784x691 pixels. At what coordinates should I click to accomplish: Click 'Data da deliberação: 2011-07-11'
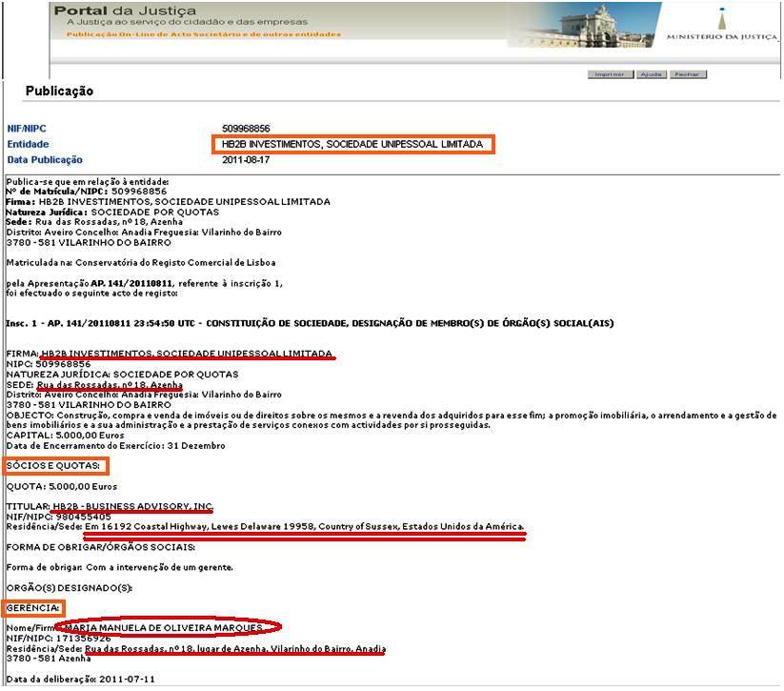81,680
